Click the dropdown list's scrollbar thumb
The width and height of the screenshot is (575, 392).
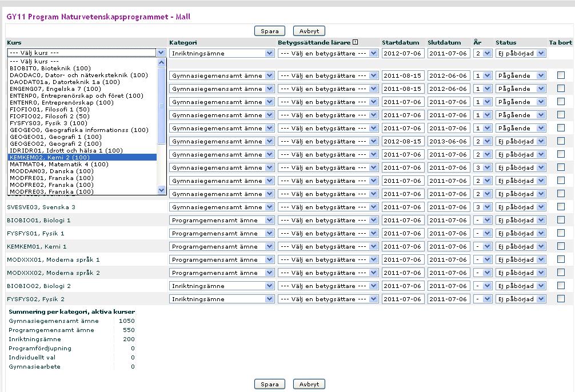pyautogui.click(x=161, y=106)
